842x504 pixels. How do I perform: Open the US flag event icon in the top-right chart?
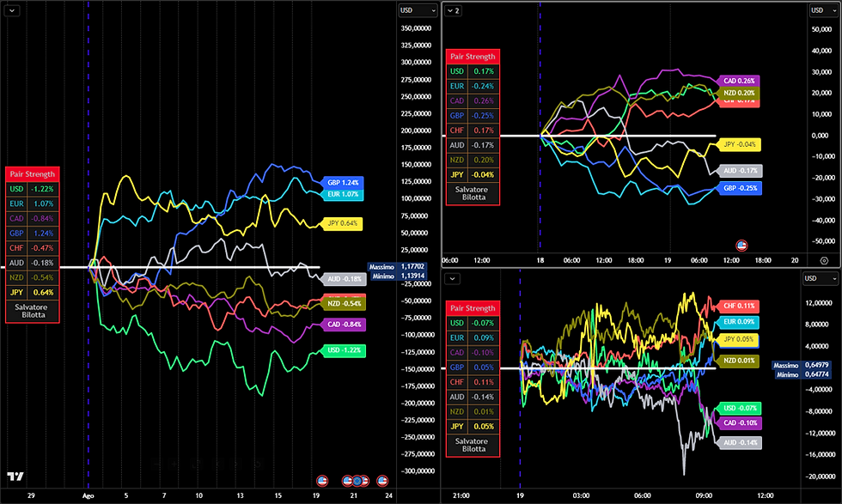[741, 246]
